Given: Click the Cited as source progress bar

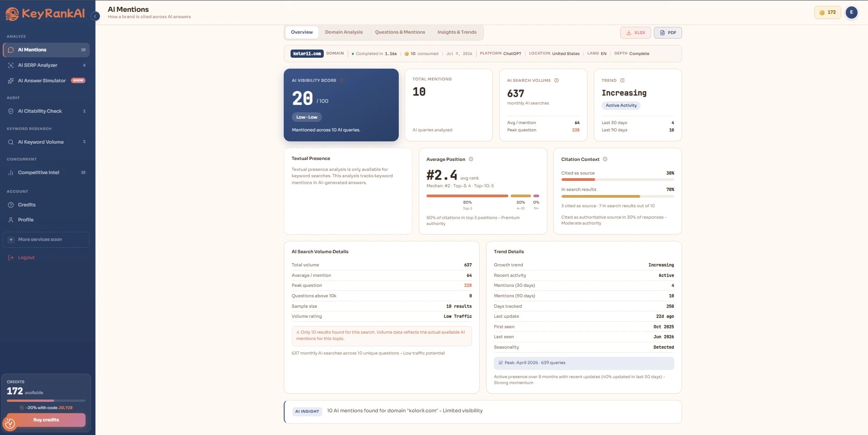Looking at the screenshot, I should tap(617, 180).
